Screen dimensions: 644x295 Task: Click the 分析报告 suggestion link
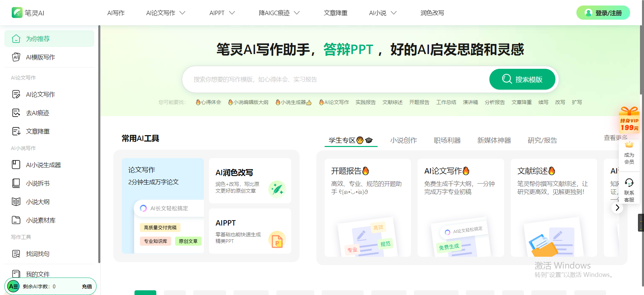[495, 102]
